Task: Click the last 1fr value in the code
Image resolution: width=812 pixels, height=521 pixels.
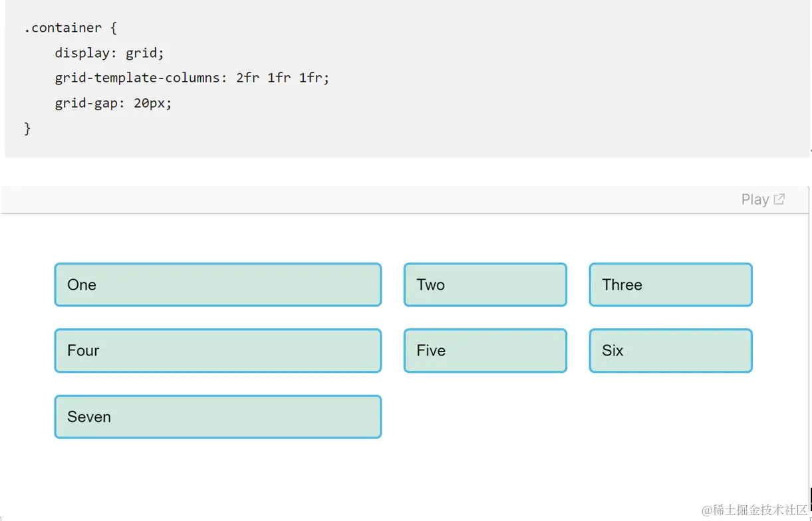Action: tap(311, 78)
